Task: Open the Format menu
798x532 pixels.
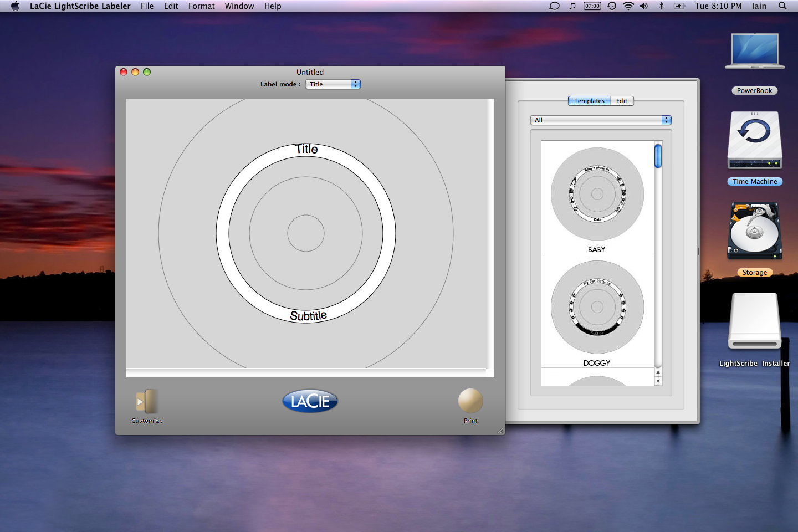Action: pos(202,6)
